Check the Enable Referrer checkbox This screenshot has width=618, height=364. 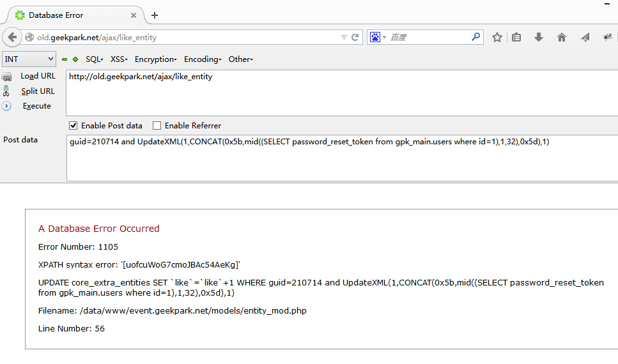coord(157,126)
